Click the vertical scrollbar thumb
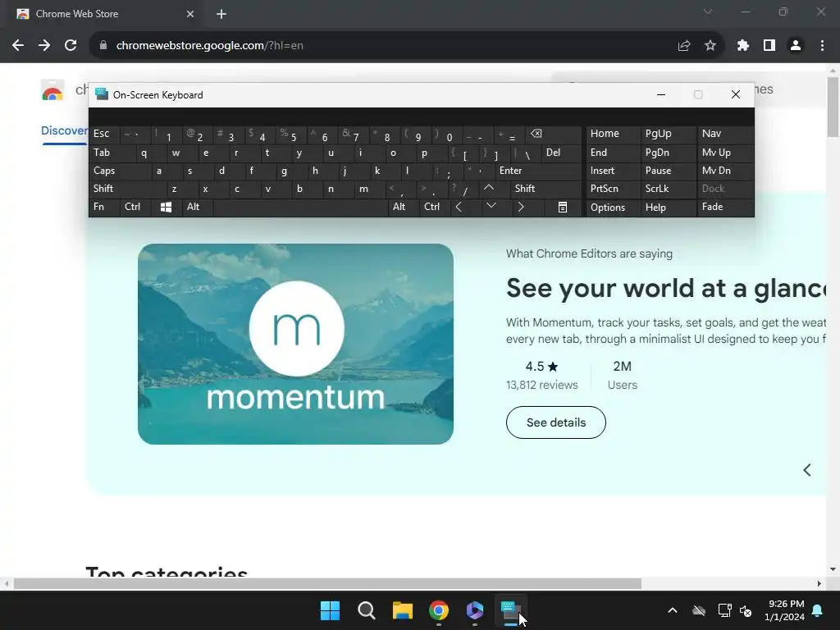 [x=833, y=107]
